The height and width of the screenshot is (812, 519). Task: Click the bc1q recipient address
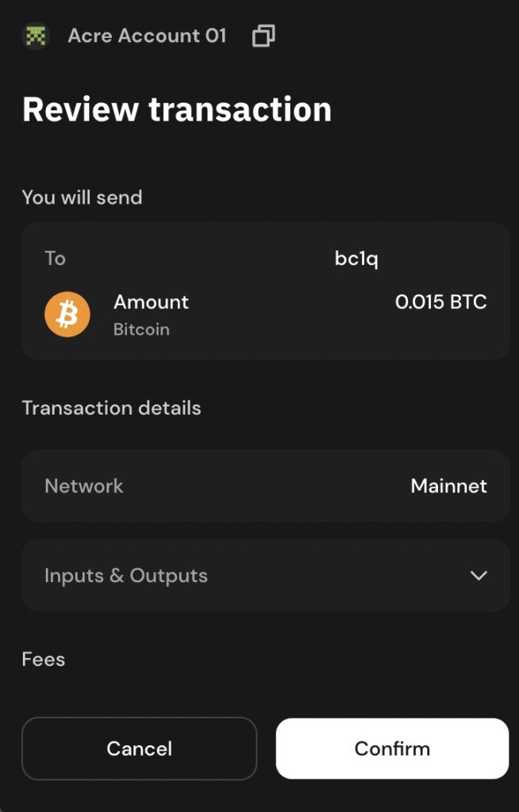pos(356,259)
